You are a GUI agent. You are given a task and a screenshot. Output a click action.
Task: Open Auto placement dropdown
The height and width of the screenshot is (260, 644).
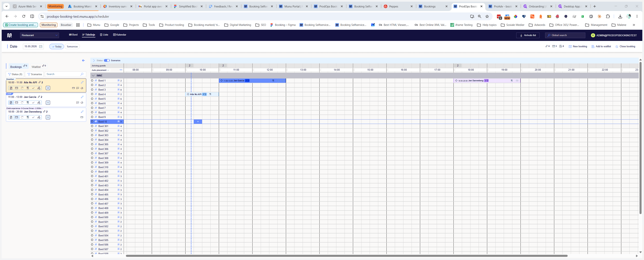(100, 70)
